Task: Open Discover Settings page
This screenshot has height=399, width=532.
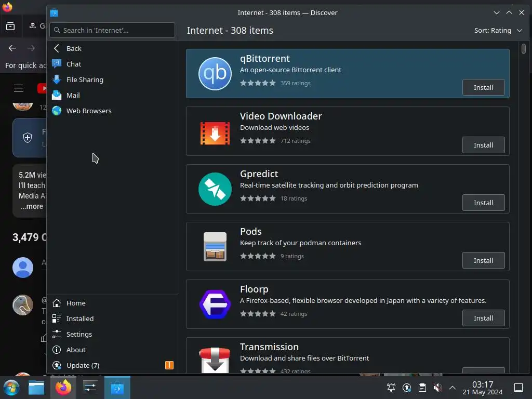Action: (112, 334)
